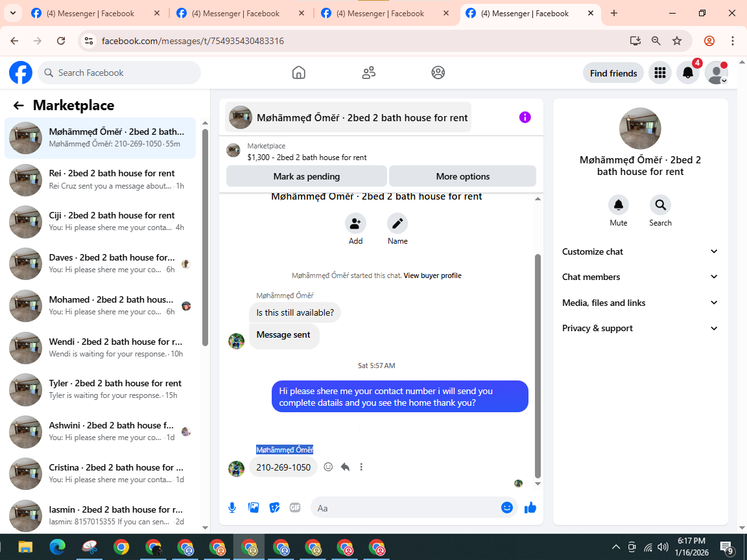Screen dimensions: 747x560
Task: Open the emoji picker in the message box
Action: tap(507, 507)
